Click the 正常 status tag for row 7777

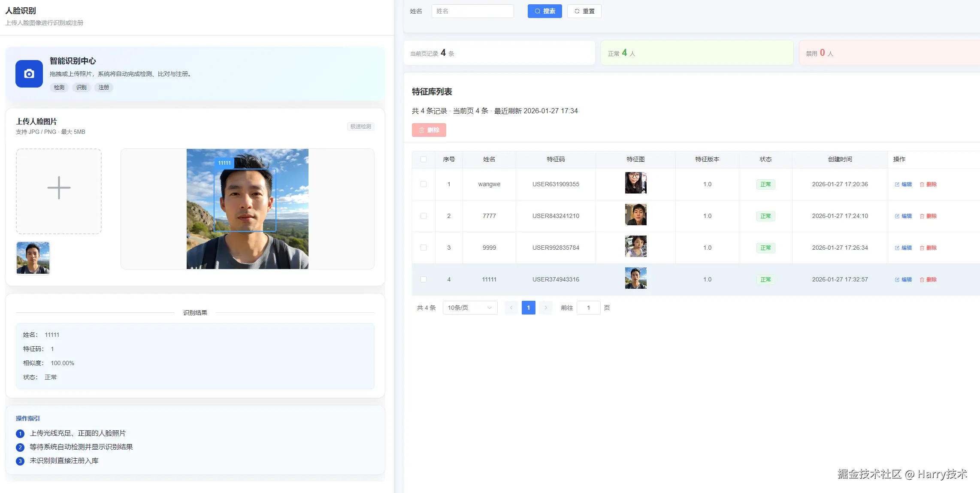tap(765, 216)
